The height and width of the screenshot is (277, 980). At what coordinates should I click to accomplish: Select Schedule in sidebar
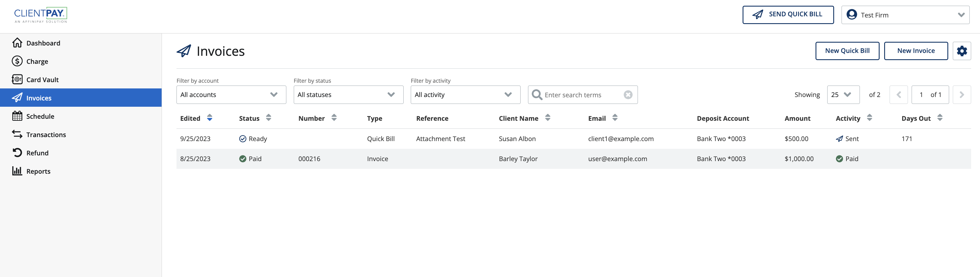coord(81,116)
